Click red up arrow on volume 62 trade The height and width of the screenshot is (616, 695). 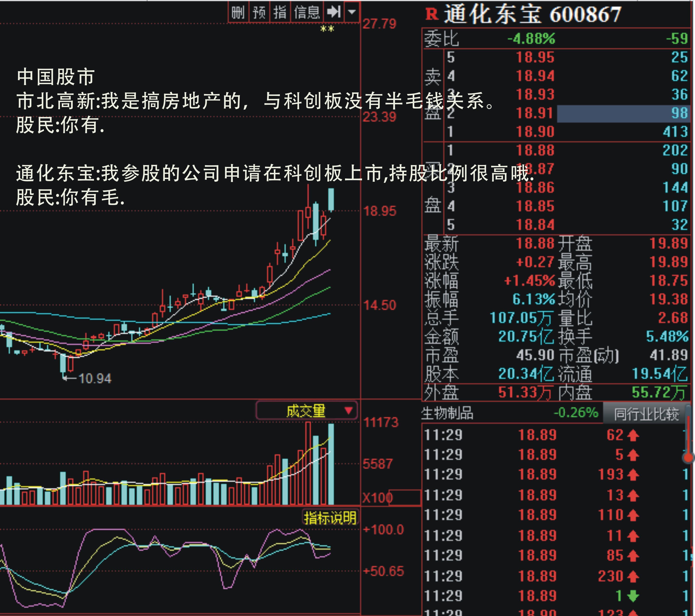(633, 435)
